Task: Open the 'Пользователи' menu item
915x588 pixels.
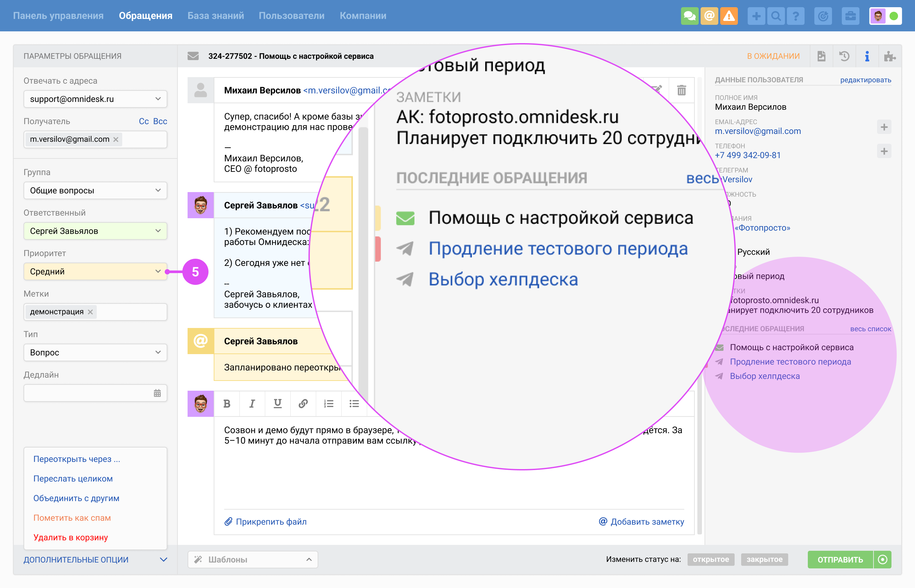Action: tap(291, 16)
